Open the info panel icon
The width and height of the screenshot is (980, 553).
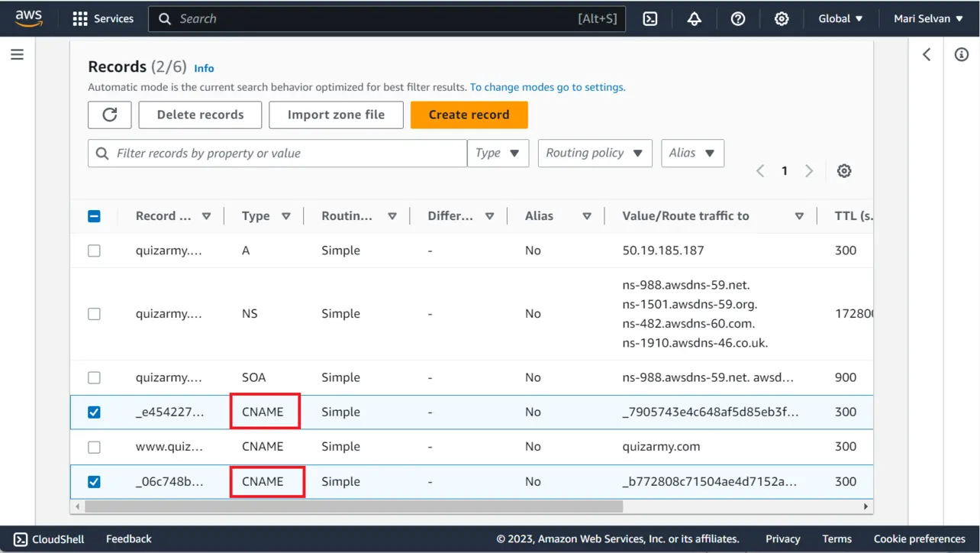point(962,54)
